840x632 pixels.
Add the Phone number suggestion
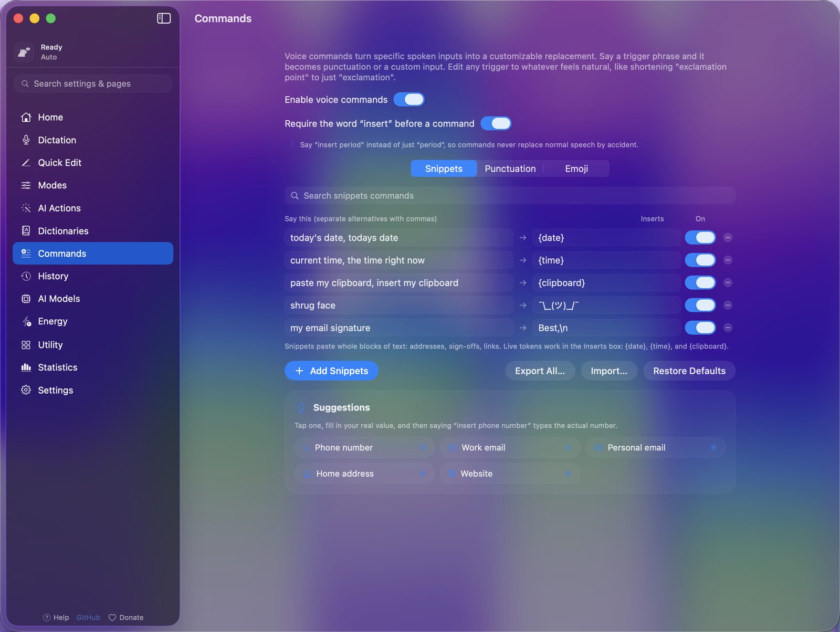[364, 448]
